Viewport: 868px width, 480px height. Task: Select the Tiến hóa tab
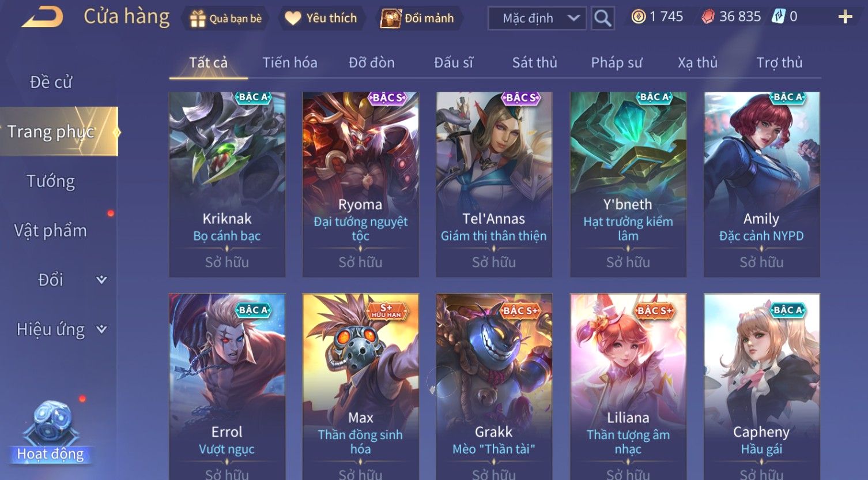pos(290,62)
